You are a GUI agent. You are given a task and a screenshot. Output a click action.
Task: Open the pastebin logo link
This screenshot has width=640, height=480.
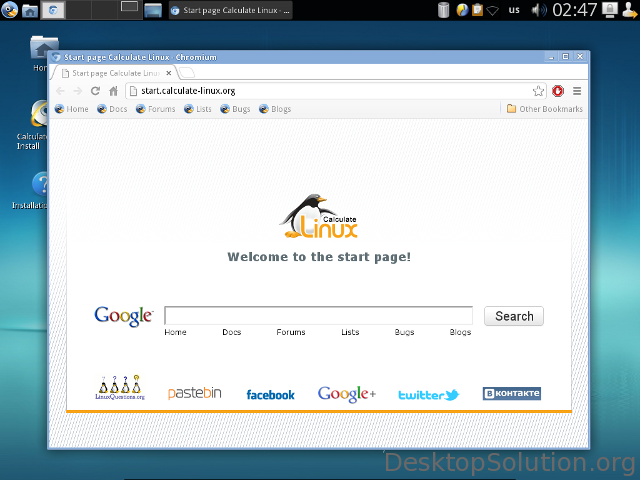(x=195, y=393)
